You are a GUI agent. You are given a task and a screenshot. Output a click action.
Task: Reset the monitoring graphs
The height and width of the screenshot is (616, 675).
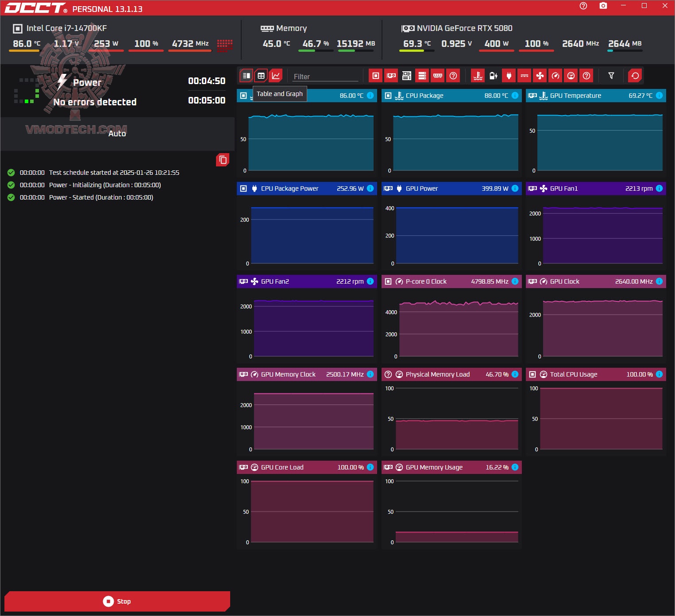(x=635, y=76)
